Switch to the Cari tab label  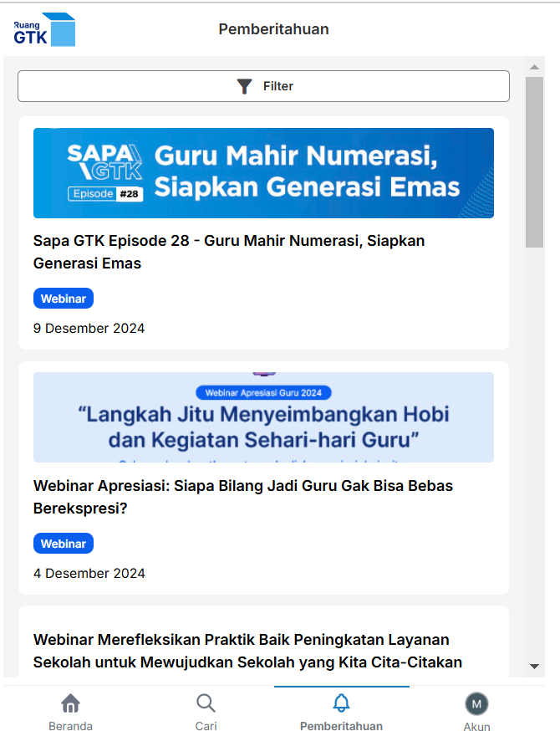[x=206, y=726]
